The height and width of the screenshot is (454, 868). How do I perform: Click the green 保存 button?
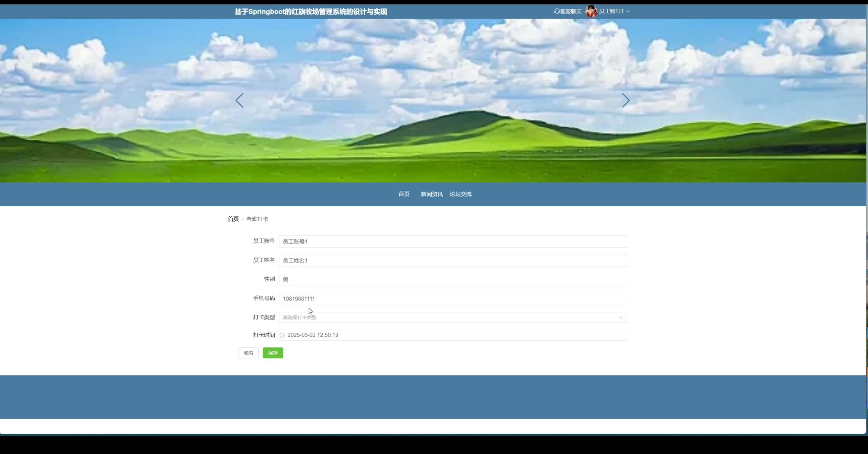pyautogui.click(x=273, y=353)
